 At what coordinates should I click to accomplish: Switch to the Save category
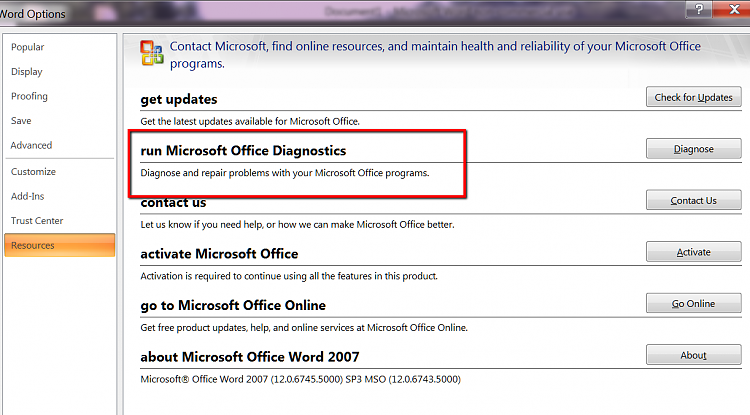(x=21, y=120)
